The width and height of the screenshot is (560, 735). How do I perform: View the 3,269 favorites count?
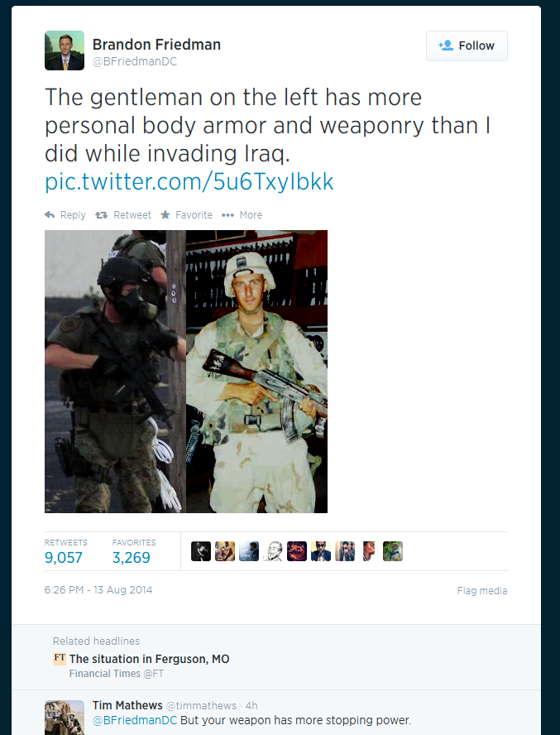pyautogui.click(x=132, y=557)
